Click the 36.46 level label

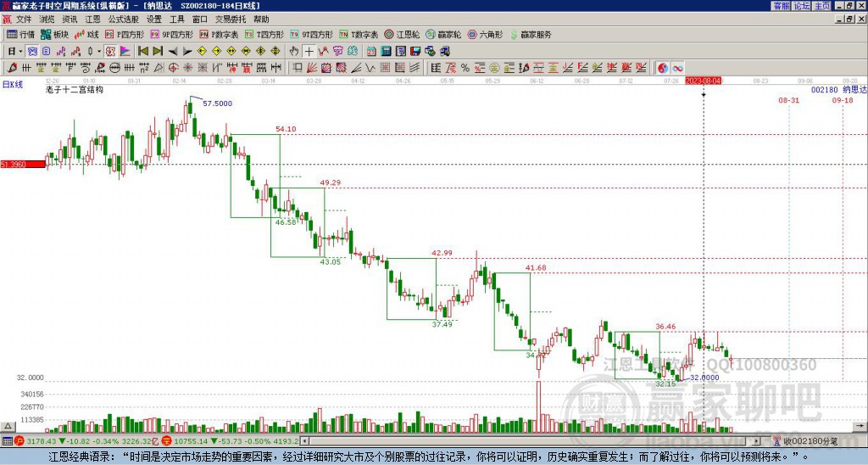(665, 327)
